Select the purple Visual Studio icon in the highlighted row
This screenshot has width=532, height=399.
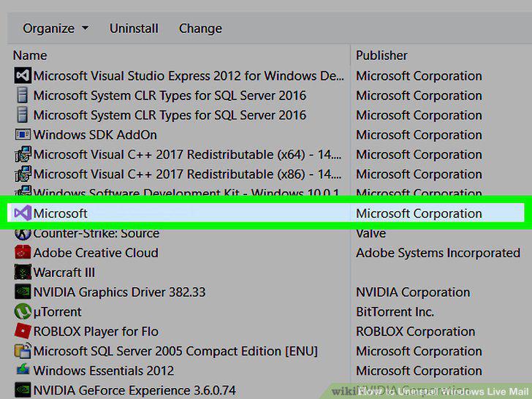23,213
